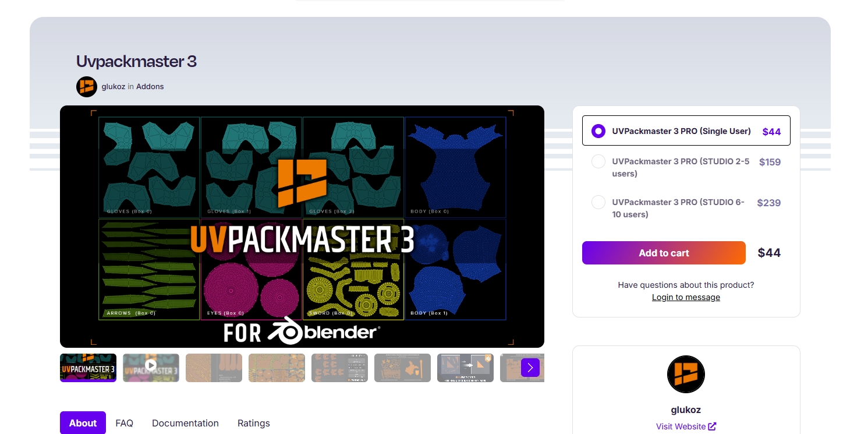
Task: Switch to the About tab
Action: click(x=83, y=423)
